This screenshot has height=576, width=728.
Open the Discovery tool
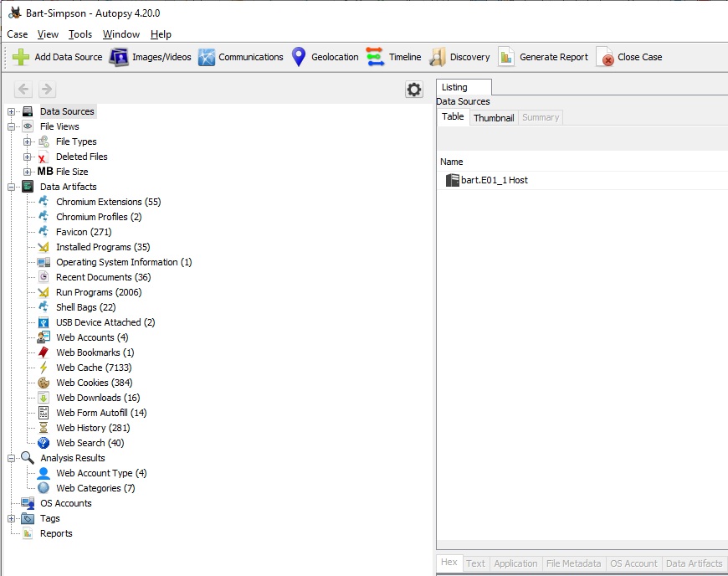pos(459,57)
